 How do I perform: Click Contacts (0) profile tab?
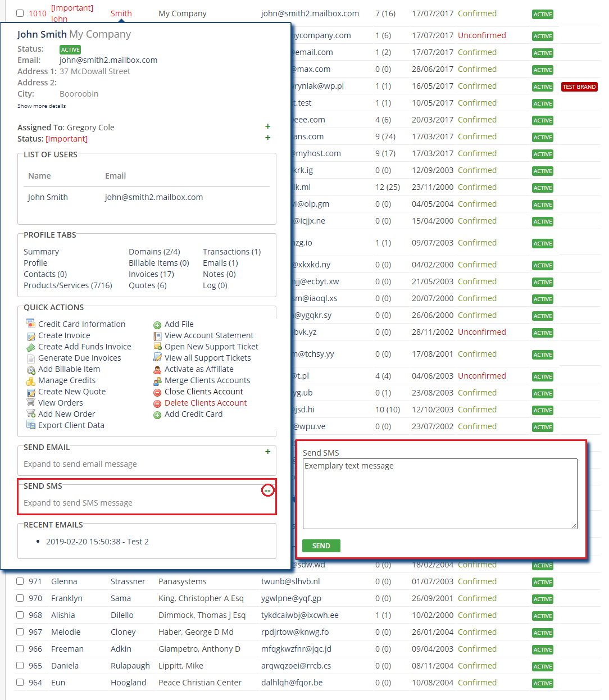(45, 274)
